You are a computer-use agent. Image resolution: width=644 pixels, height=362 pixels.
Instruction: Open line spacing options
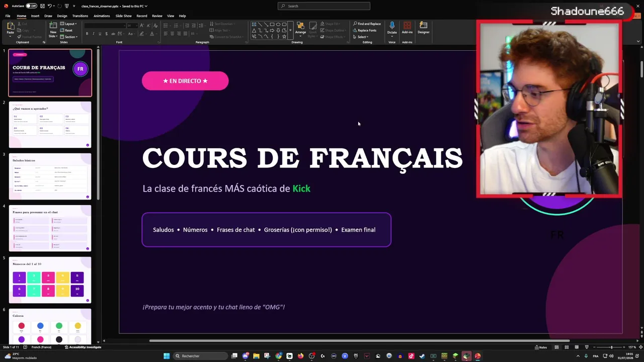click(x=202, y=25)
